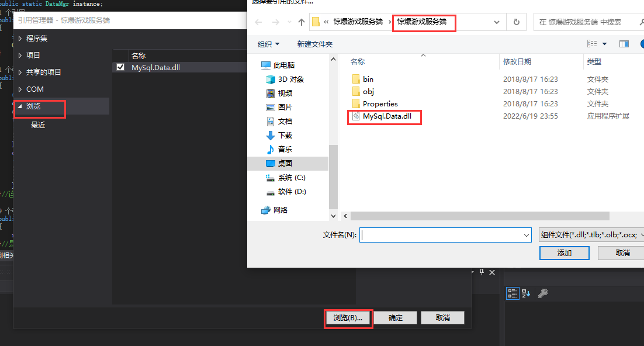This screenshot has height=346, width=644.
Task: Cancel the file selection dialog
Action: tap(622, 253)
